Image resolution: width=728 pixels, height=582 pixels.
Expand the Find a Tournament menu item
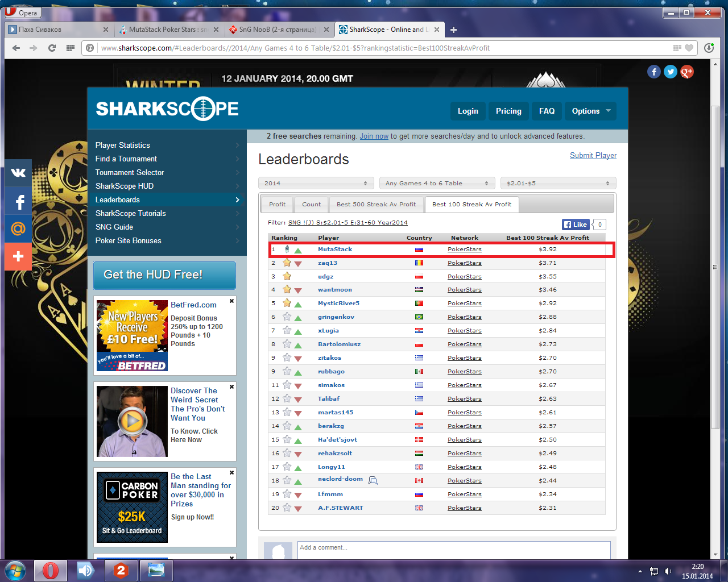coord(167,159)
